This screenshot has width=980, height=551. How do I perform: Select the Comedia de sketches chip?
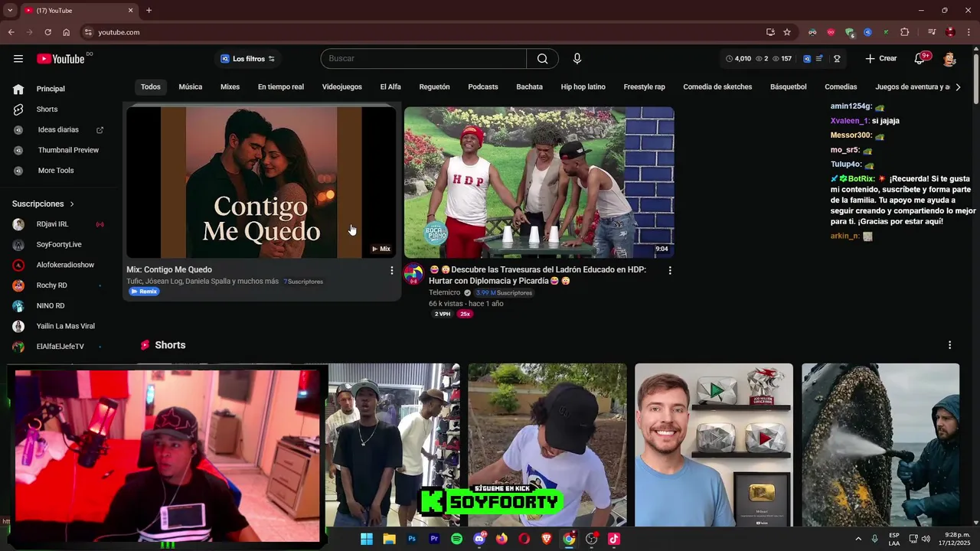point(717,87)
